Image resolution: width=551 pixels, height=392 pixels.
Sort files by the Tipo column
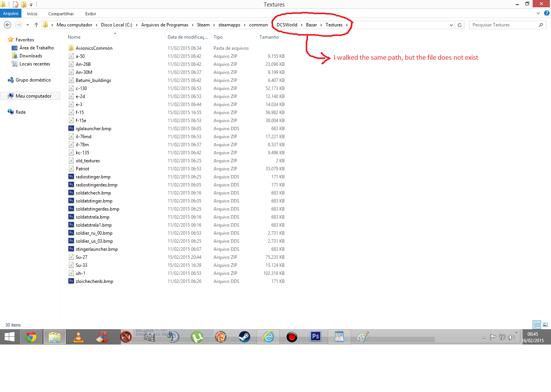pos(218,37)
